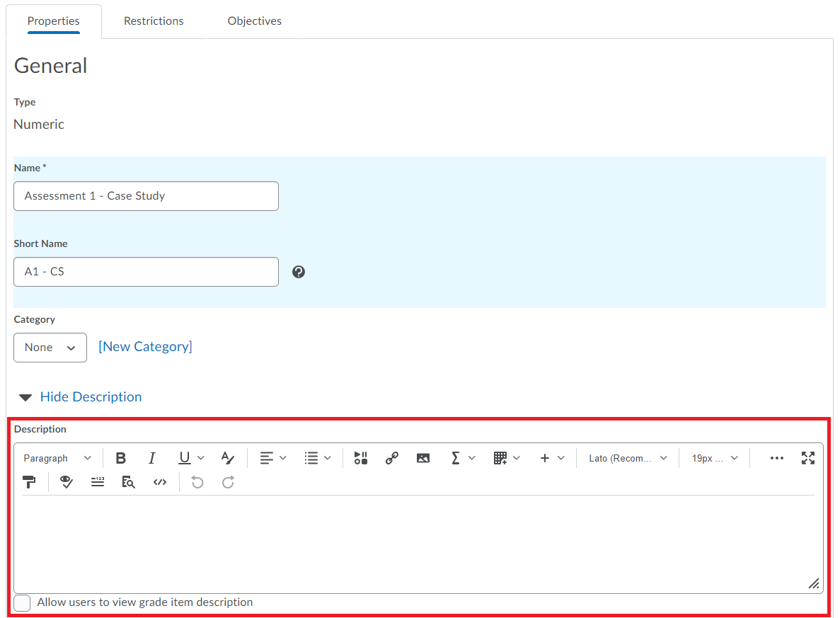Image resolution: width=840 pixels, height=618 pixels.
Task: Insert a quicklink using the link icon
Action: click(x=392, y=458)
